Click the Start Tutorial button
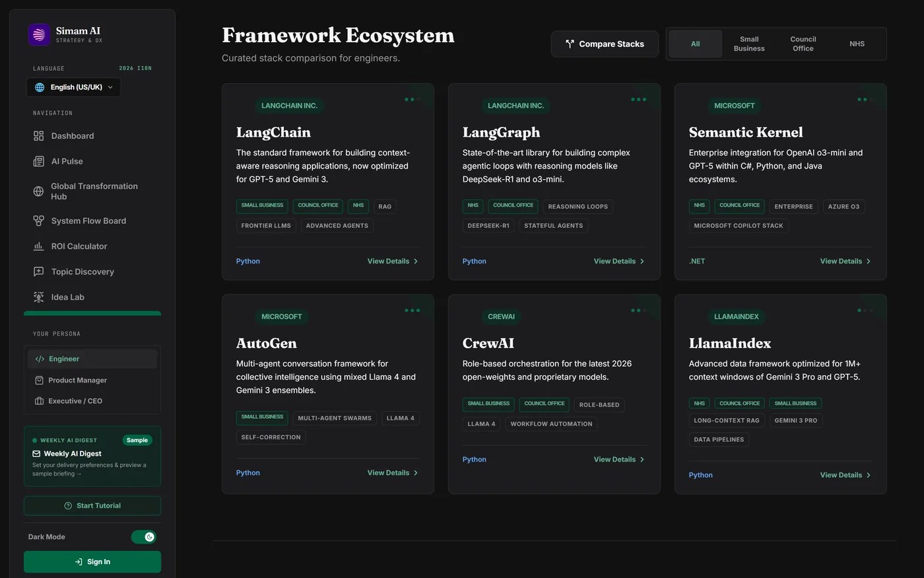The height and width of the screenshot is (578, 924). (x=92, y=506)
